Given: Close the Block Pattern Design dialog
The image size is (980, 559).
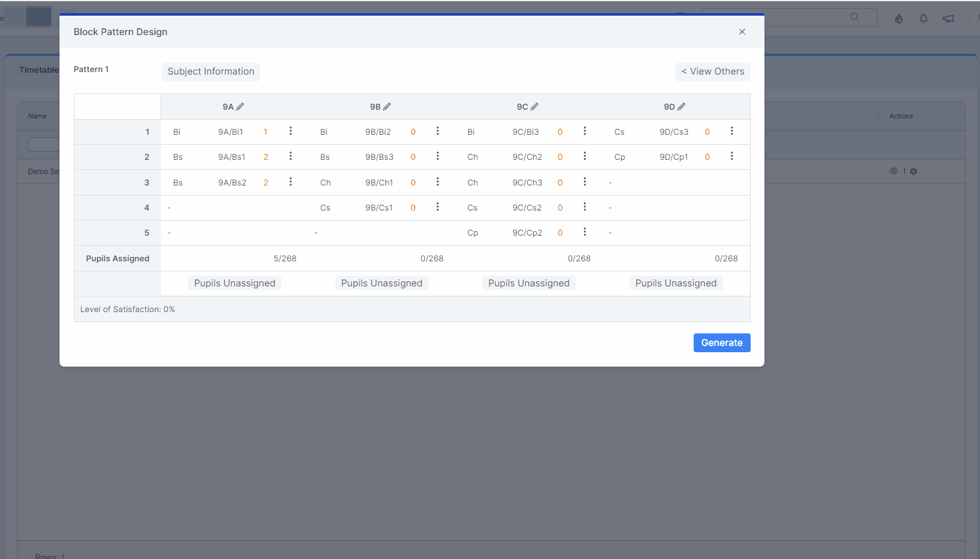Looking at the screenshot, I should (742, 31).
